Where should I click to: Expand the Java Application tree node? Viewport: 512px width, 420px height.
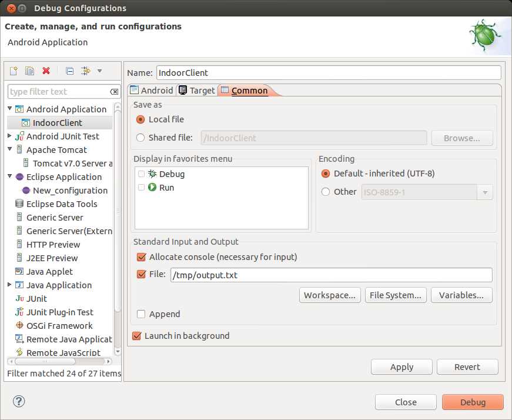(x=10, y=284)
